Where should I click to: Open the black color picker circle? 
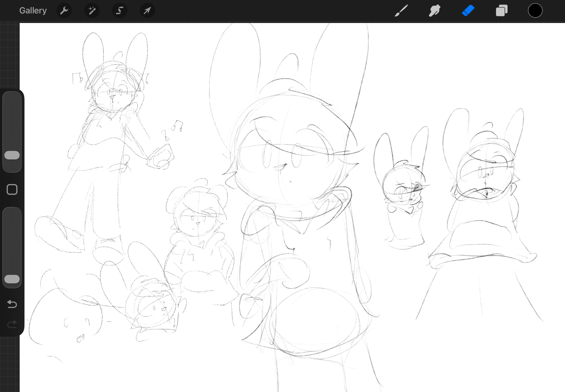(x=535, y=11)
